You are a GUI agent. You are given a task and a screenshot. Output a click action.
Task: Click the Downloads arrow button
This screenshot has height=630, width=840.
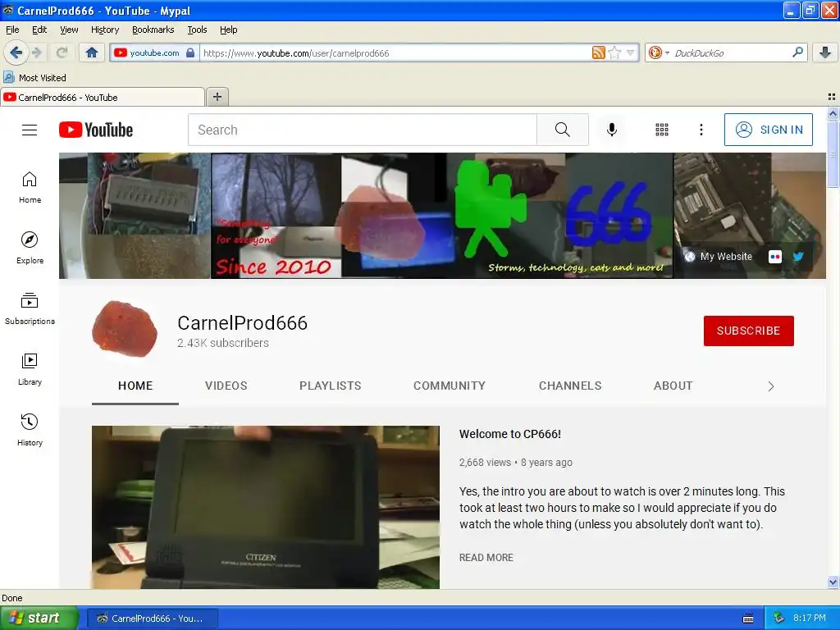pyautogui.click(x=825, y=52)
